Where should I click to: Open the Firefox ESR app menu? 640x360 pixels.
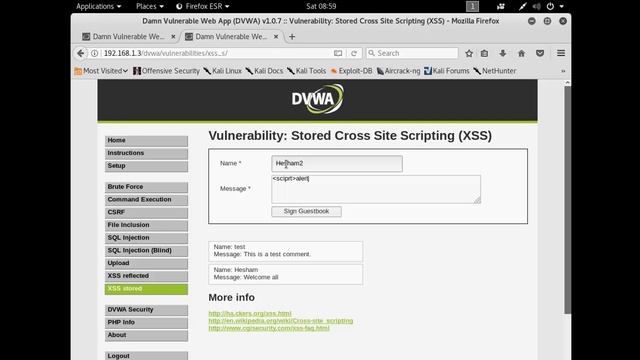coord(202,6)
